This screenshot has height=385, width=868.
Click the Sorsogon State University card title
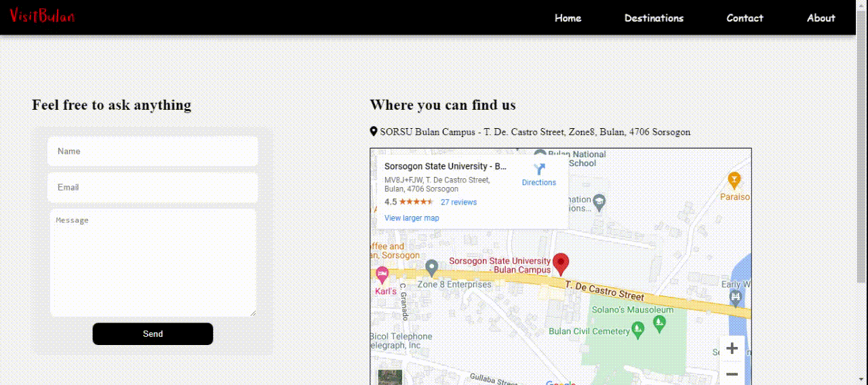446,166
